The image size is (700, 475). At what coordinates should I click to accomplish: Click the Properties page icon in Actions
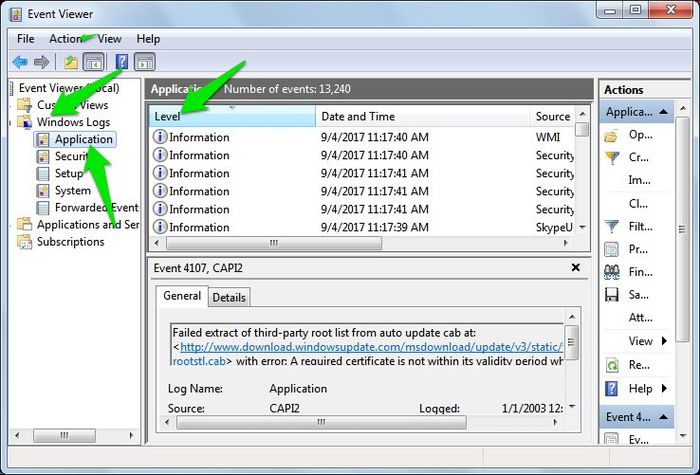point(612,249)
